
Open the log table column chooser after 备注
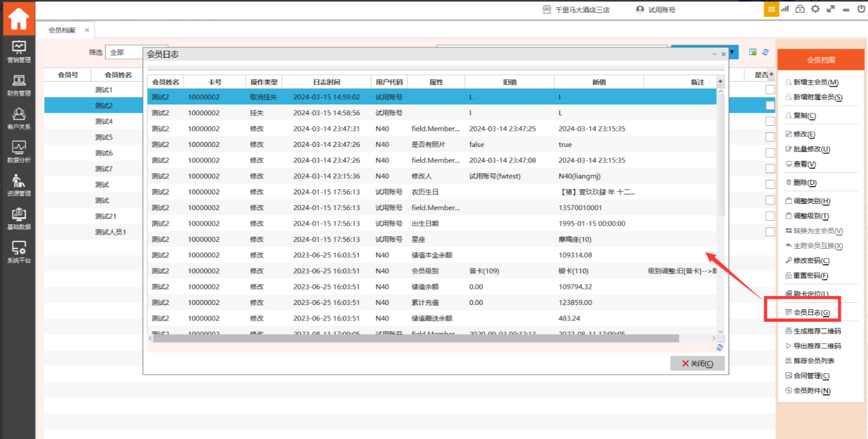[x=720, y=82]
